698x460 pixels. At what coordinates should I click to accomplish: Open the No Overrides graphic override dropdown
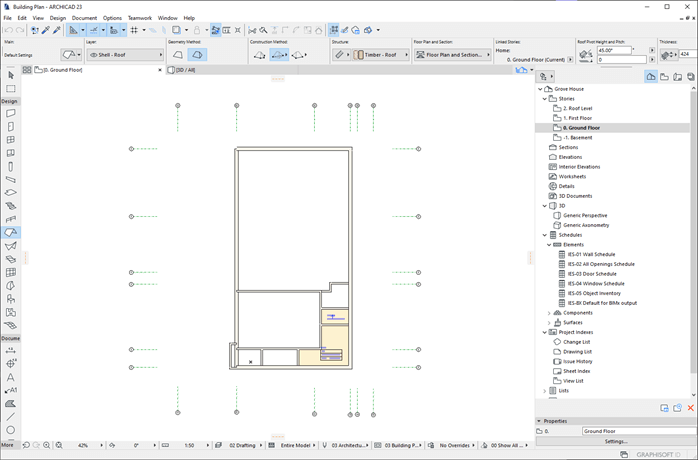pyautogui.click(x=452, y=445)
